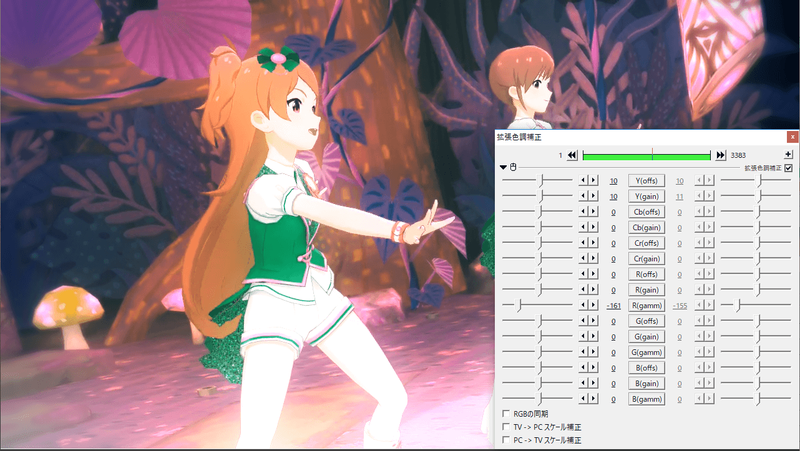The height and width of the screenshot is (451, 800).
Task: Jump to first frame with rewind icon
Action: point(572,155)
